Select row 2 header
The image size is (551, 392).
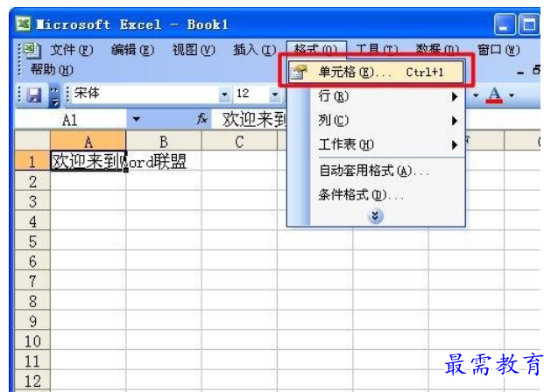click(x=32, y=181)
